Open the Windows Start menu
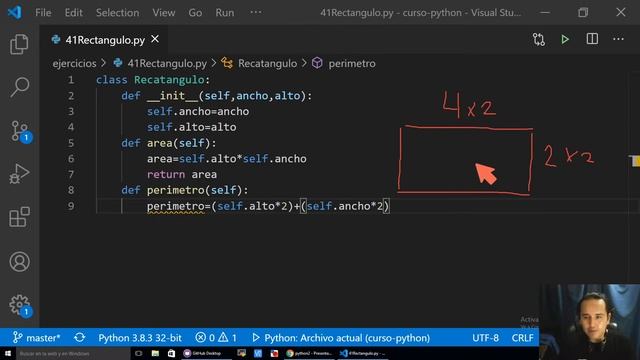This screenshot has width=640, height=360. tap(8, 353)
